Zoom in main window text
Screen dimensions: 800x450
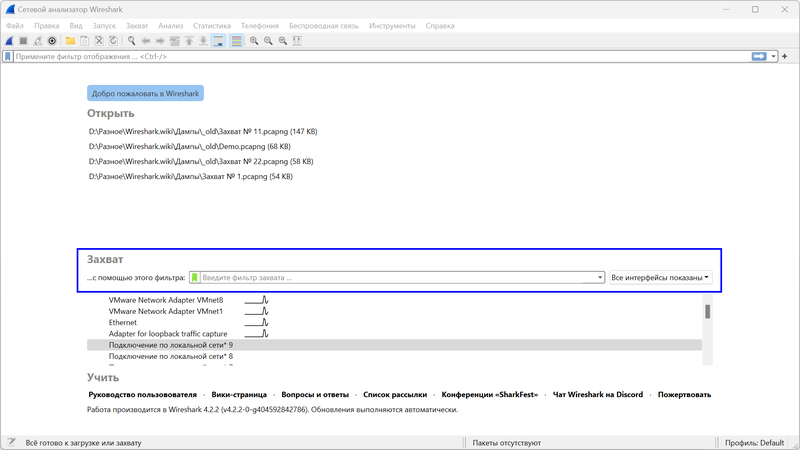click(254, 41)
